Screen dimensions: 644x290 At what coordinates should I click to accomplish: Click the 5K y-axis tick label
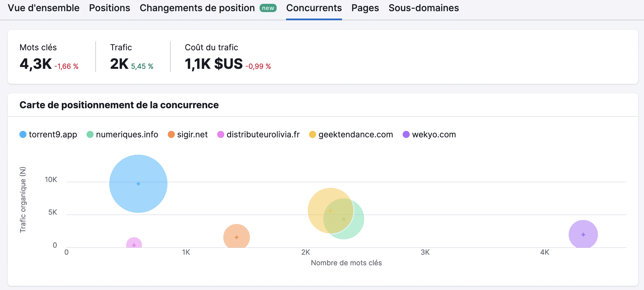[53, 212]
